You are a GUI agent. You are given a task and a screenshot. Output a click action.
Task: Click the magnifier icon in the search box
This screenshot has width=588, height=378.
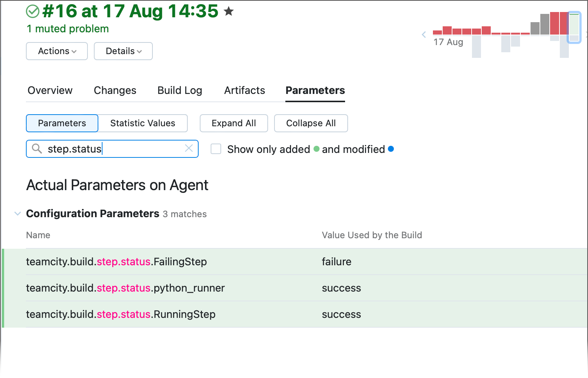[x=37, y=149]
